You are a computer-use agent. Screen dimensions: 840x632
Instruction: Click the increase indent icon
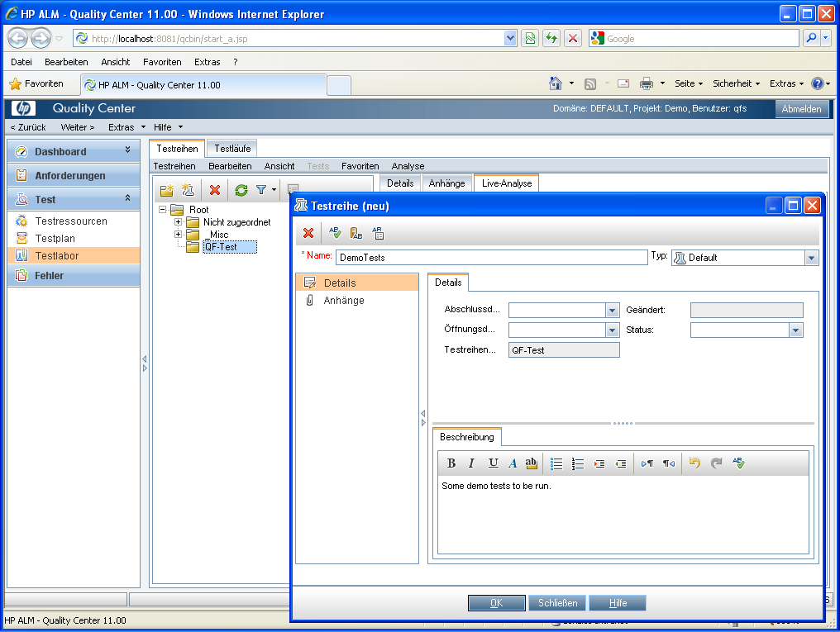[599, 464]
